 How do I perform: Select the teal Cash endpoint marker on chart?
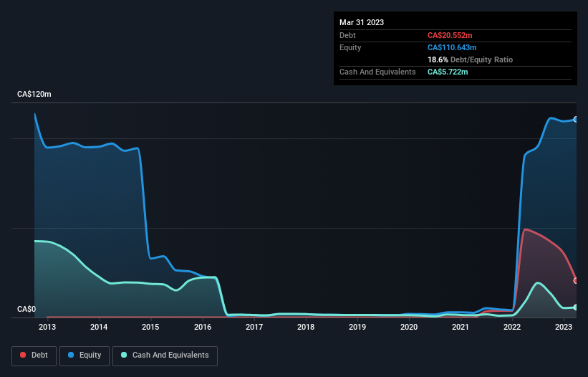pos(576,307)
